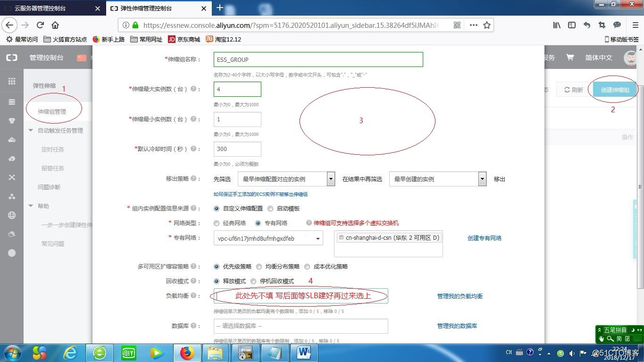Open 先筛选 dropdown 最早伸缩配置对应的实例
This screenshot has height=362, width=644.
[286, 179]
